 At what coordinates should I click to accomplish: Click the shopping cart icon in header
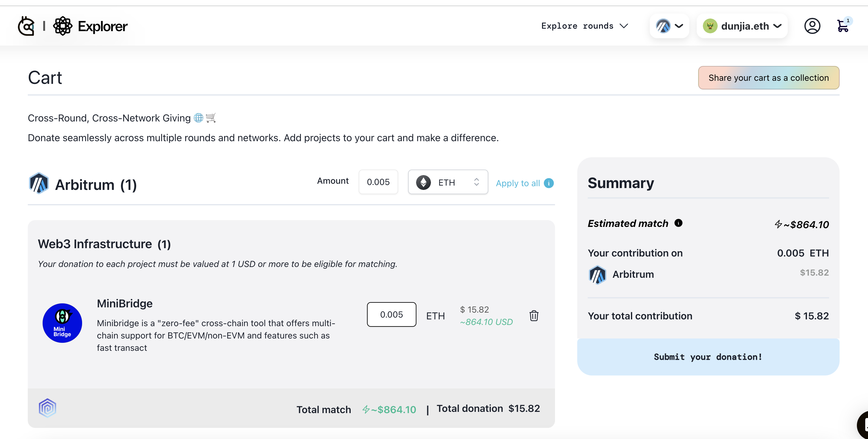click(x=842, y=26)
